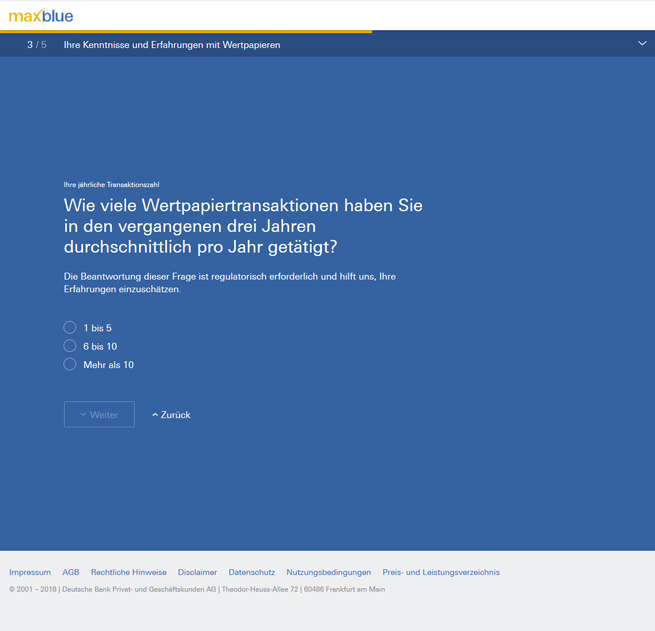Viewport: 655px width, 631px height.
Task: Click the 'Die Beantwortung dieser Frage' description
Action: click(230, 283)
